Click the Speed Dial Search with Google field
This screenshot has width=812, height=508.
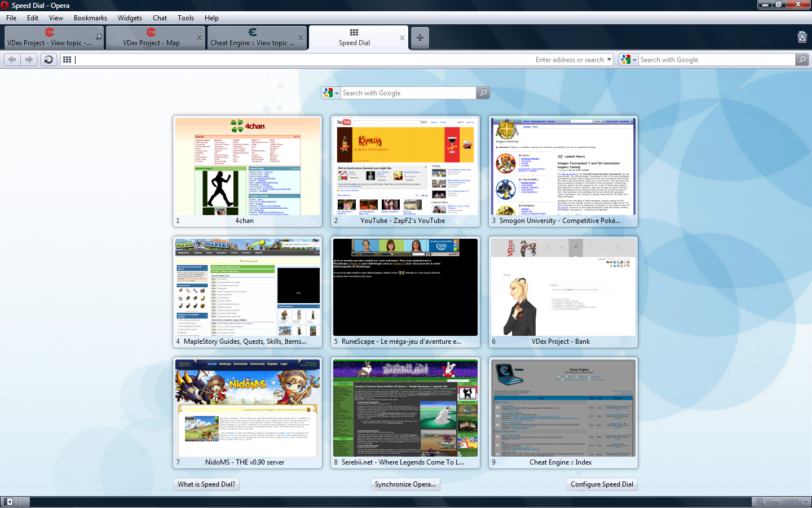[x=408, y=93]
